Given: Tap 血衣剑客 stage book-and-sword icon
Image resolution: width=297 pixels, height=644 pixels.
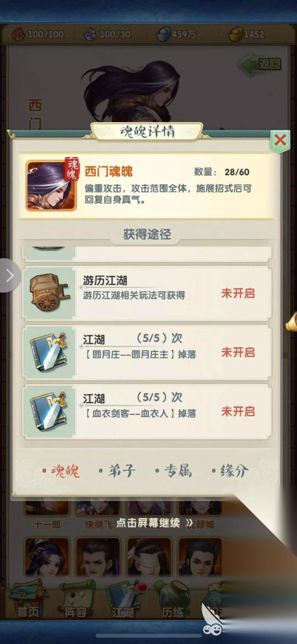Looking at the screenshot, I should click(50, 411).
